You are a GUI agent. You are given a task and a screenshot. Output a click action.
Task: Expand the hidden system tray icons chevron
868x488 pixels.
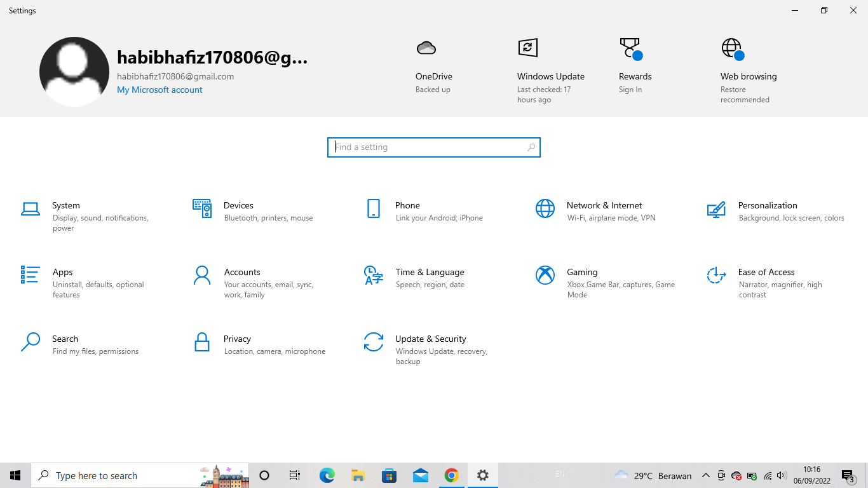click(x=706, y=475)
